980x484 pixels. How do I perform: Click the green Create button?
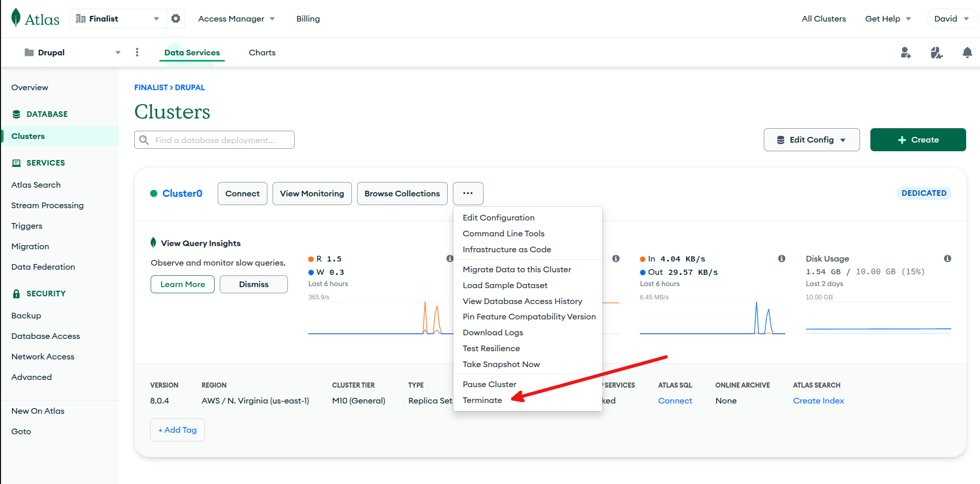pos(918,139)
